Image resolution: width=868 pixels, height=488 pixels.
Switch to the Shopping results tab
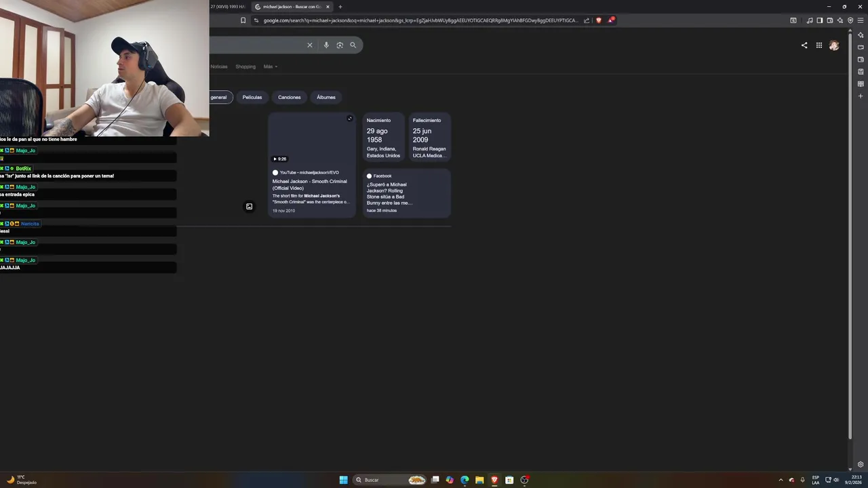245,66
